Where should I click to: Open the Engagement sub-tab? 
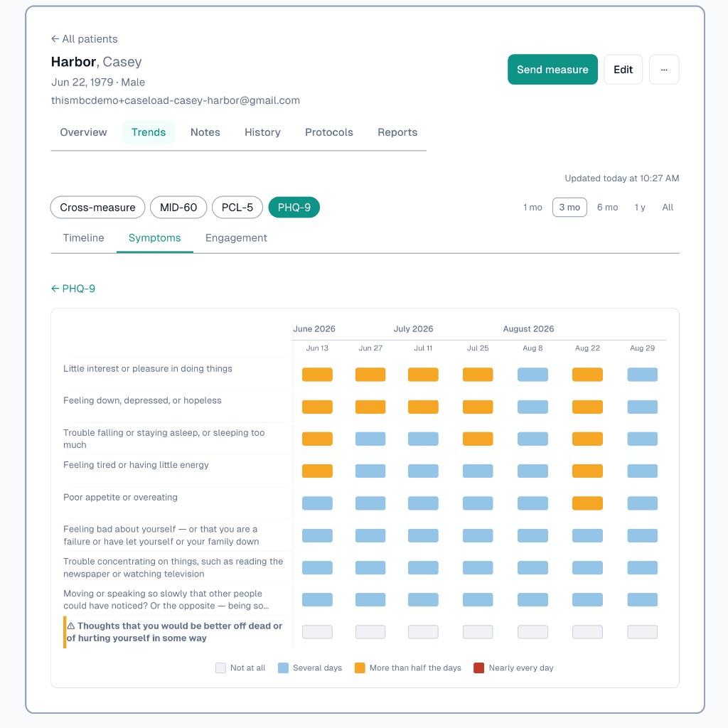236,237
